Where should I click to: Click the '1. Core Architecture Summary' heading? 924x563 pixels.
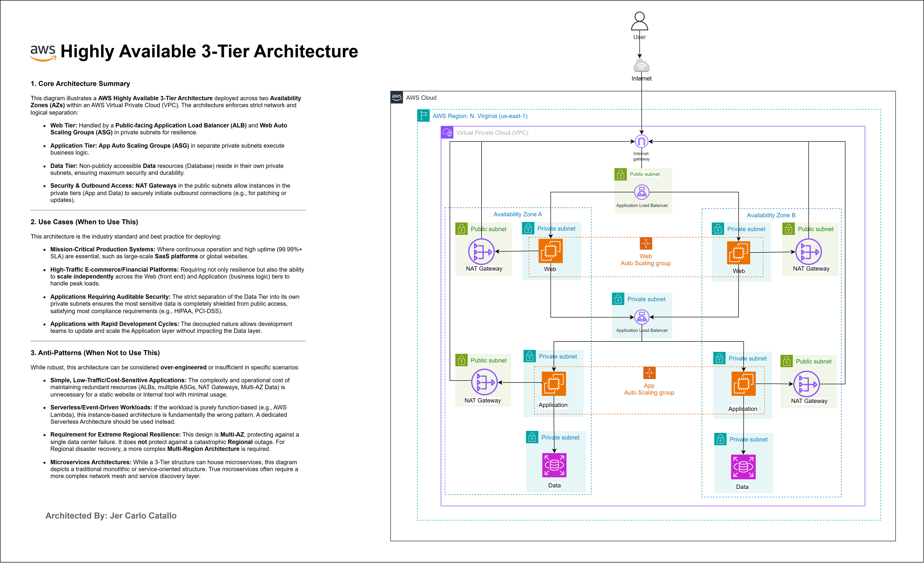[x=80, y=84]
